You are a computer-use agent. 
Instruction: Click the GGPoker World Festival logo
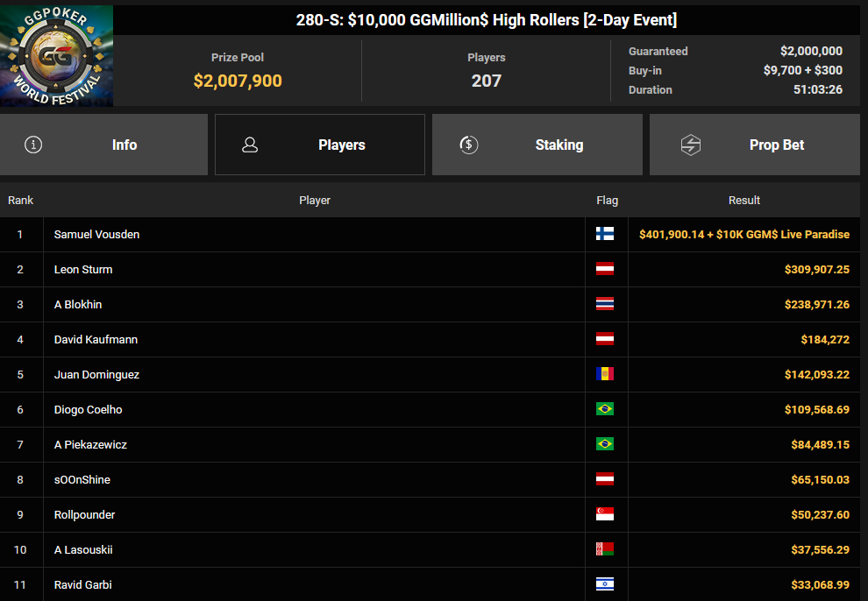click(x=56, y=56)
